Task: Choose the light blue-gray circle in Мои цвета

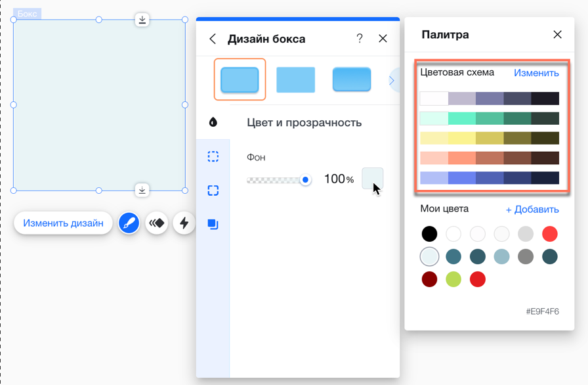Action: point(502,257)
